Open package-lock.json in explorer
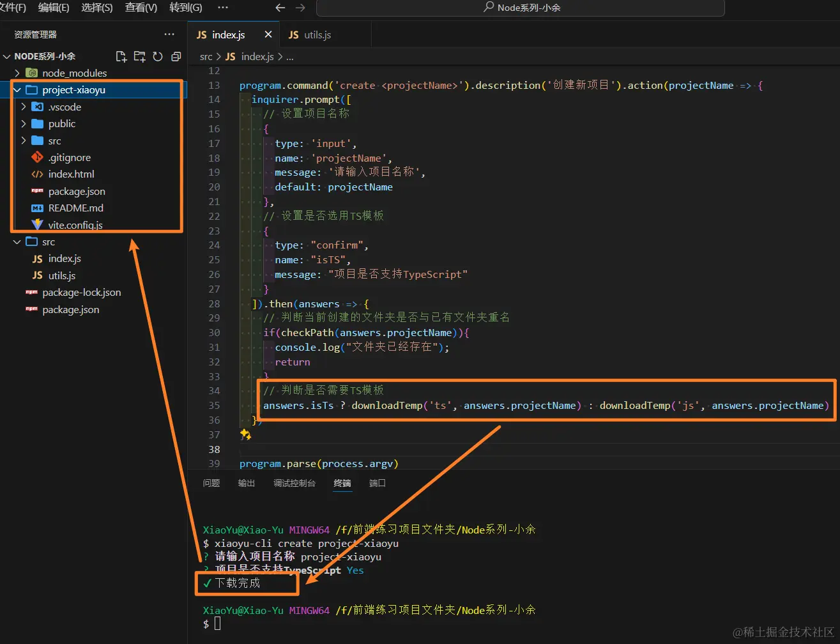The image size is (840, 644). click(x=82, y=292)
